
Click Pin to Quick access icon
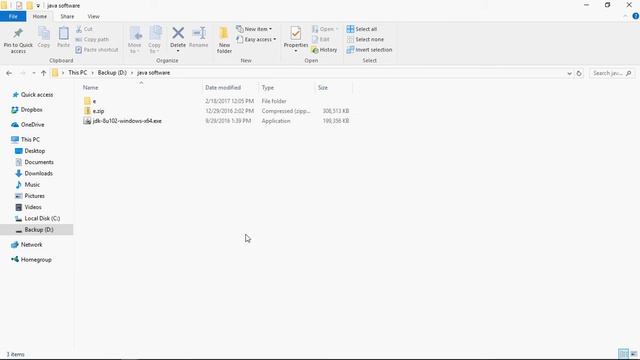pyautogui.click(x=18, y=33)
